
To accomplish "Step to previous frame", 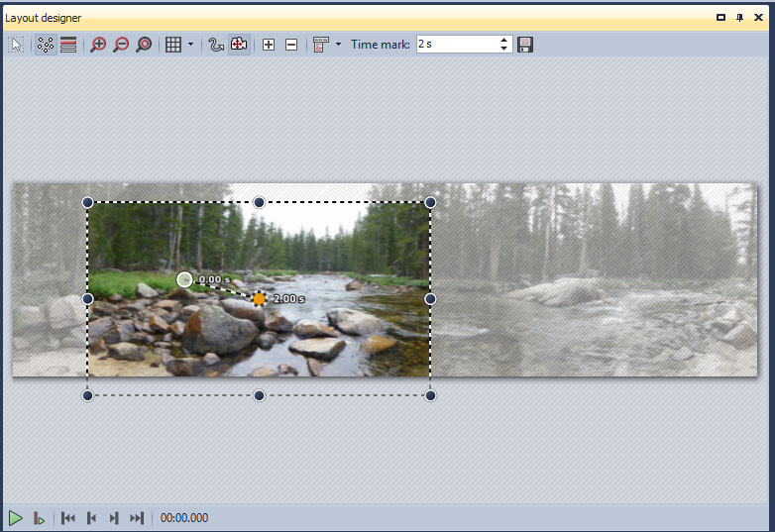I will click(x=91, y=518).
